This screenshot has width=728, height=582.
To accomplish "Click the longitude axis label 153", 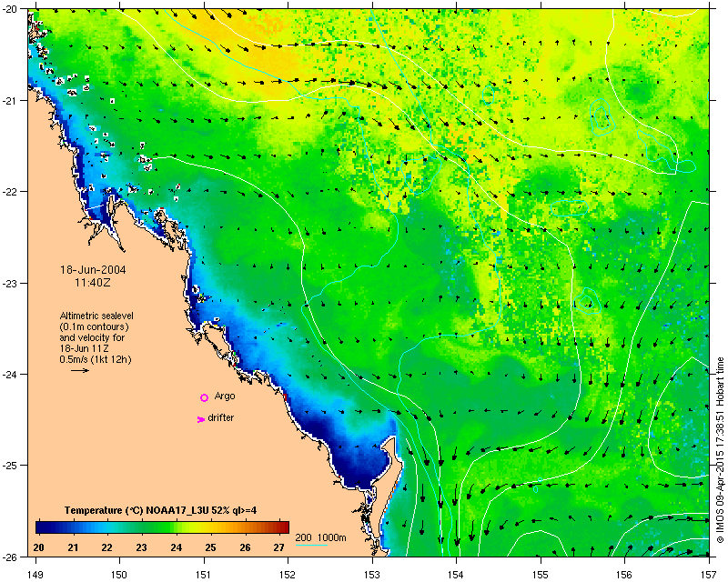I will (372, 575).
